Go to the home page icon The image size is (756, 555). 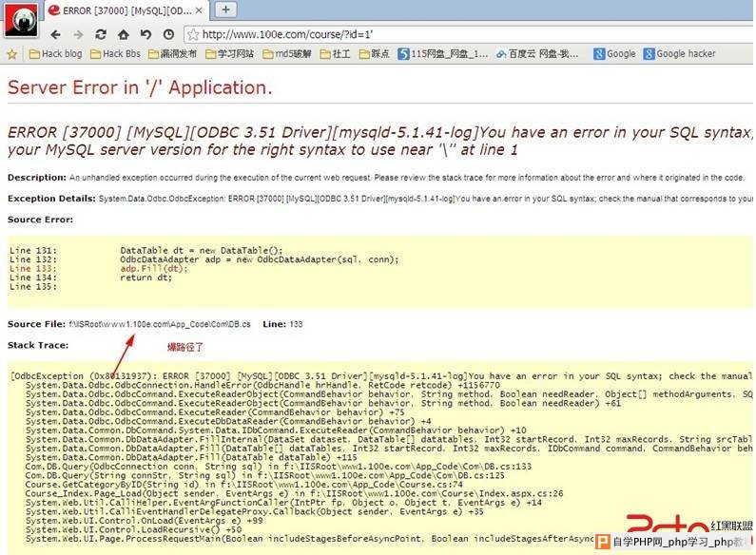click(x=124, y=34)
